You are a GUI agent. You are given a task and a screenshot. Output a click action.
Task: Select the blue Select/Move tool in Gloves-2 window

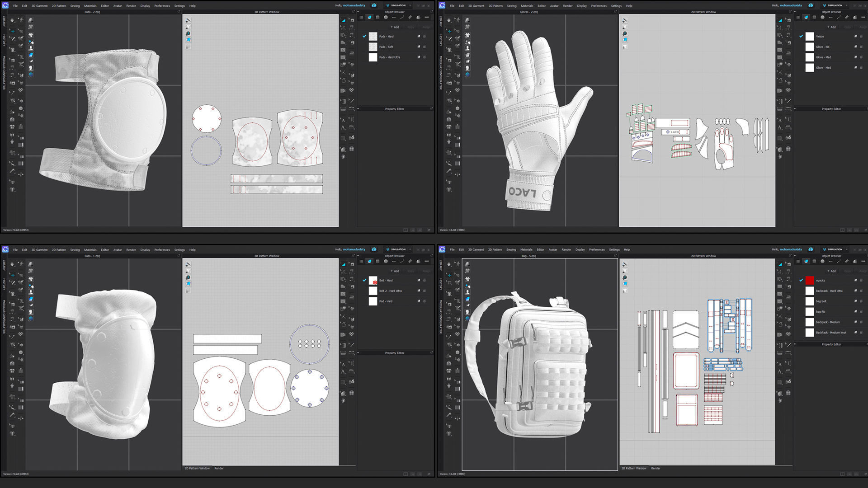pyautogui.click(x=449, y=31)
